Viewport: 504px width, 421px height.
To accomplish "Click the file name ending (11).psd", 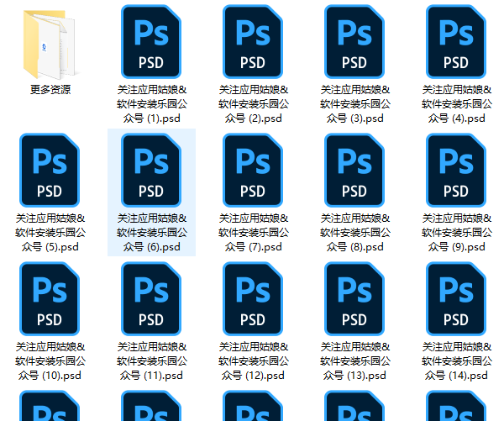I will click(x=152, y=361).
